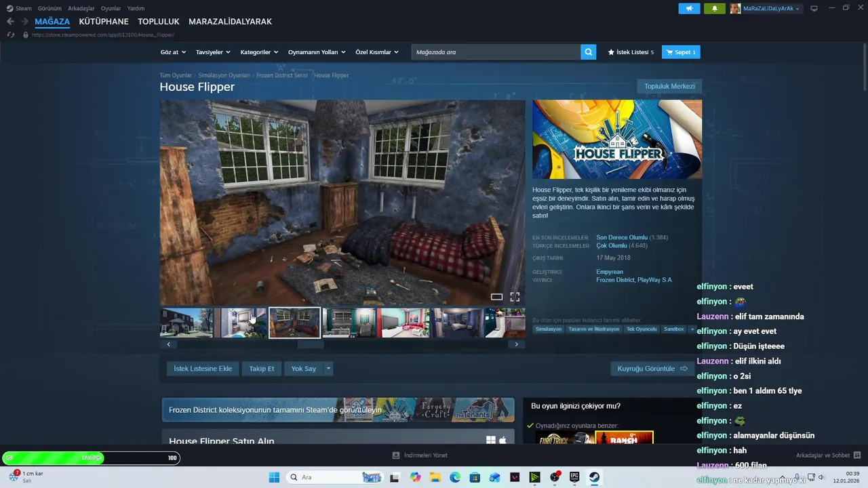868x488 pixels.
Task: Open the Frozen District collection banner
Action: pos(338,409)
